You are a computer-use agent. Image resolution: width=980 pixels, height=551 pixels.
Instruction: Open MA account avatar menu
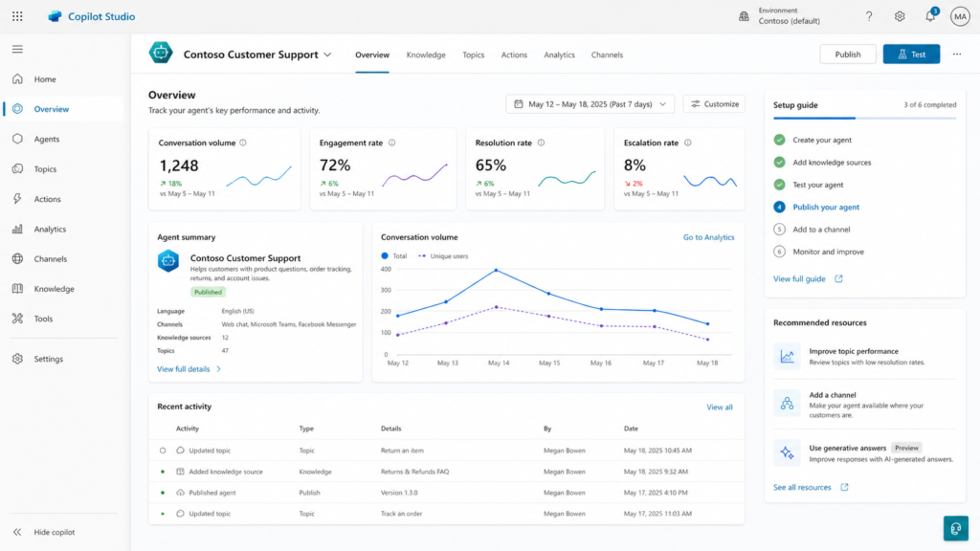[959, 17]
